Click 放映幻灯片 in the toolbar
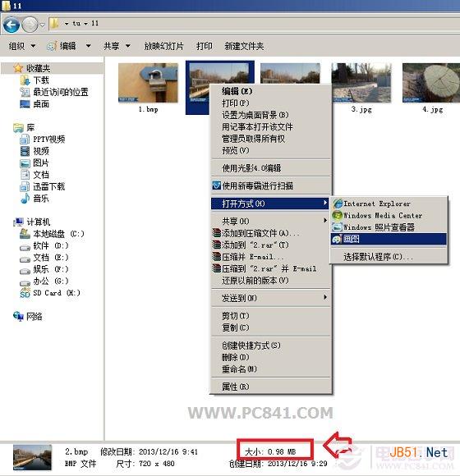The width and height of the screenshot is (460, 476). point(163,46)
